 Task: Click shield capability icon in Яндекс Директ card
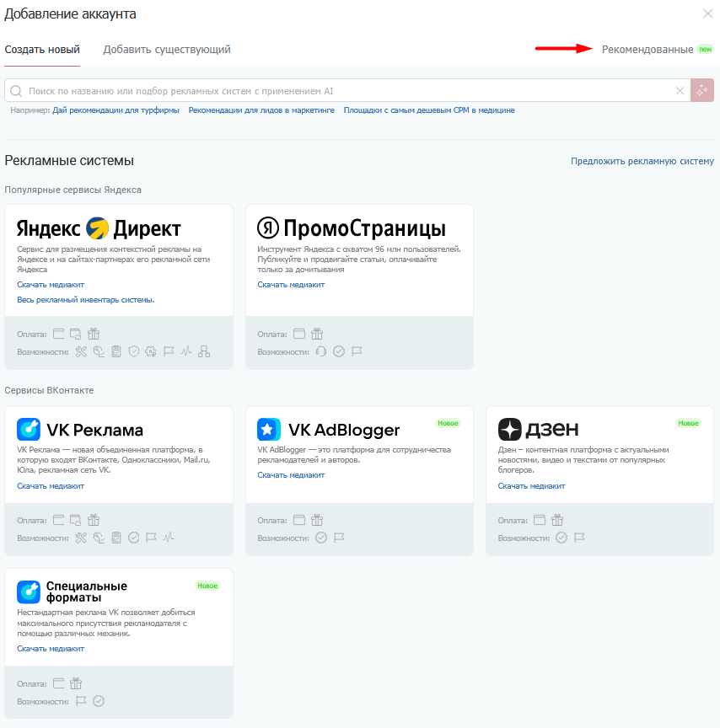134,351
